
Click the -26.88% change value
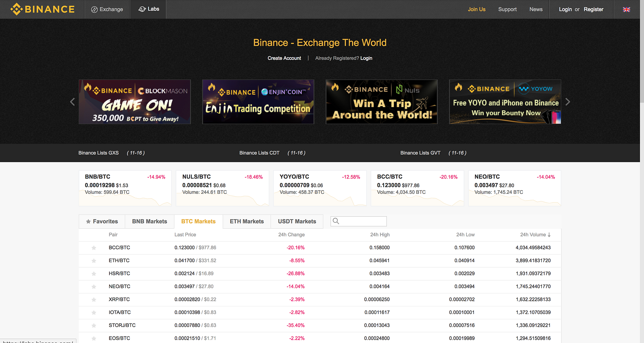click(x=296, y=273)
